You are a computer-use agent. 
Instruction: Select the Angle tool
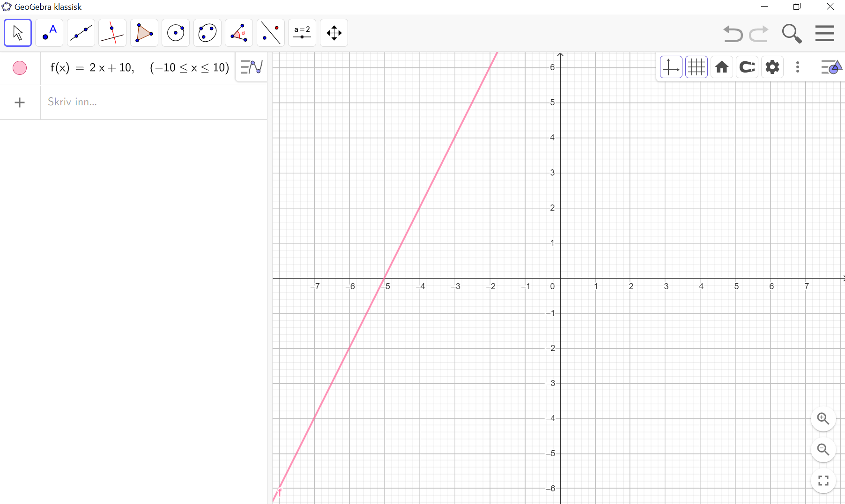(239, 33)
